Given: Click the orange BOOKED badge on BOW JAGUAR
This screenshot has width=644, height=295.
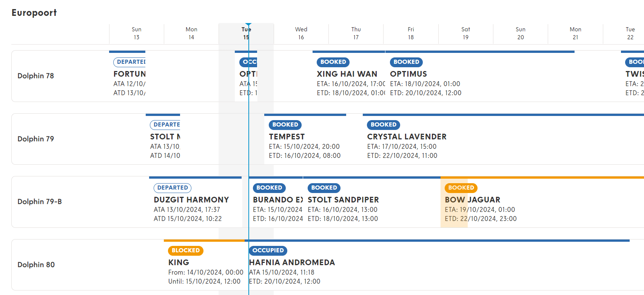Looking at the screenshot, I should pyautogui.click(x=461, y=188).
